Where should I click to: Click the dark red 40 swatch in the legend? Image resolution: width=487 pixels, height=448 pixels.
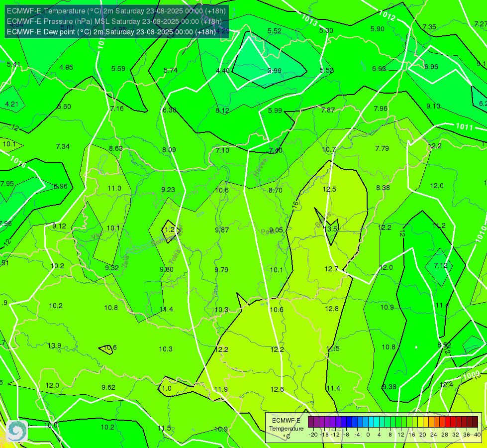475,422
